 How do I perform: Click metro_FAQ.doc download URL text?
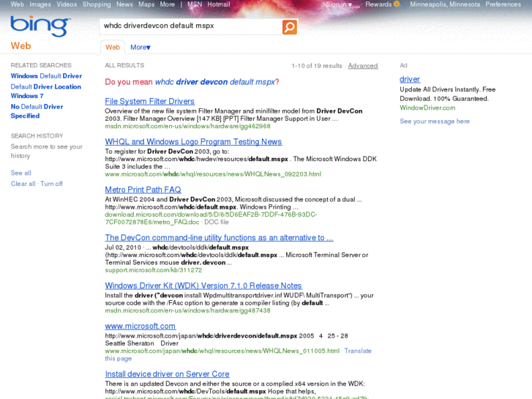click(211, 218)
